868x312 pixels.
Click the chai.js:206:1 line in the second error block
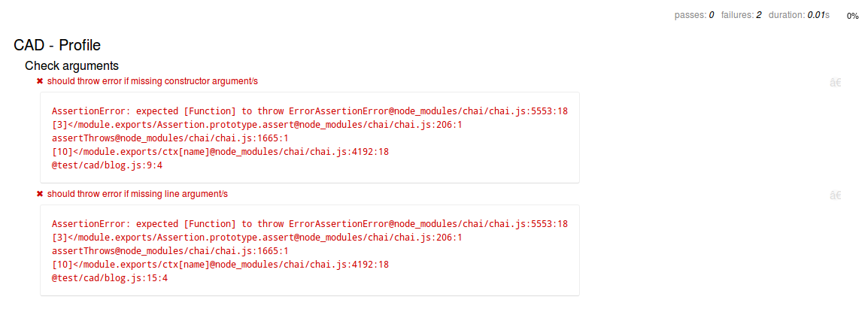(x=256, y=238)
